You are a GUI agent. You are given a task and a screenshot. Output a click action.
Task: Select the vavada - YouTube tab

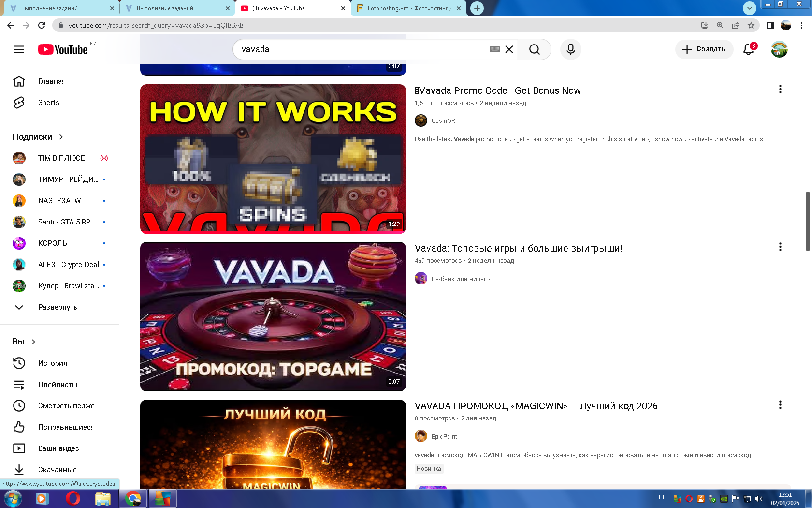292,8
